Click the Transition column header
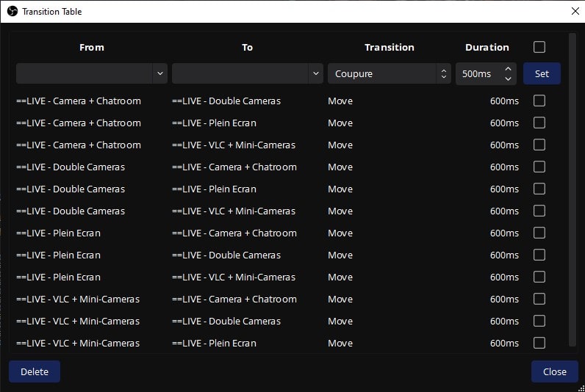This screenshot has height=392, width=585. click(389, 47)
